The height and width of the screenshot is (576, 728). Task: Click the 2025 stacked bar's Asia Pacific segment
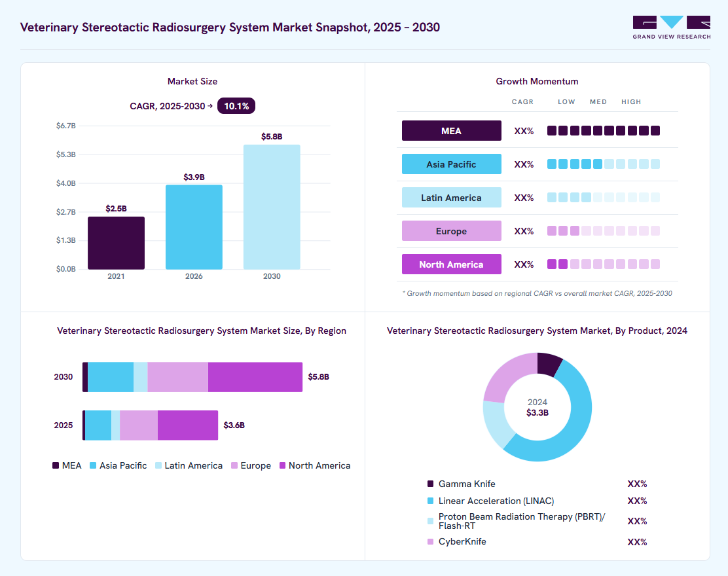(x=98, y=425)
